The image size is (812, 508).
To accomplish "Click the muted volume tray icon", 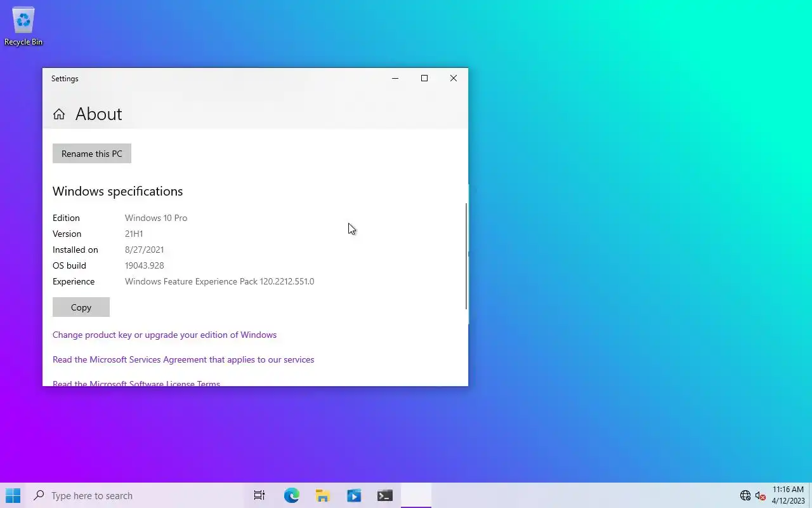I will point(760,495).
